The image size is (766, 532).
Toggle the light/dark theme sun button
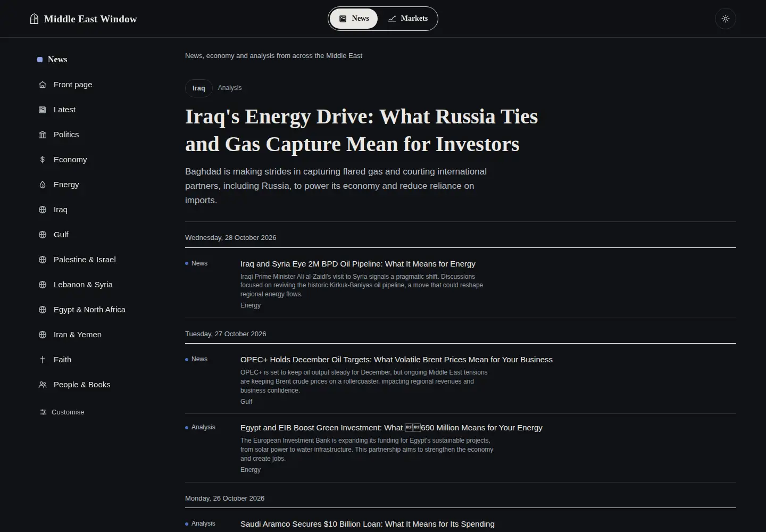pos(726,19)
